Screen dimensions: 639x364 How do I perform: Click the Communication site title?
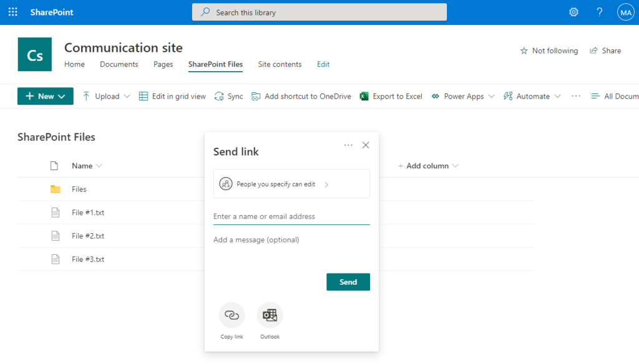(x=124, y=47)
